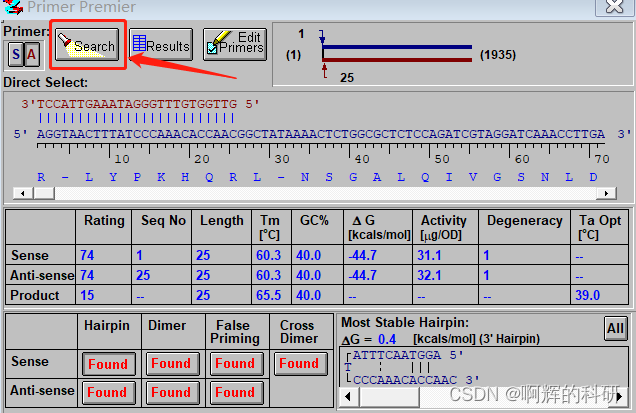636x413 pixels.
Task: Click the Degeneracy column header
Action: coord(524,221)
